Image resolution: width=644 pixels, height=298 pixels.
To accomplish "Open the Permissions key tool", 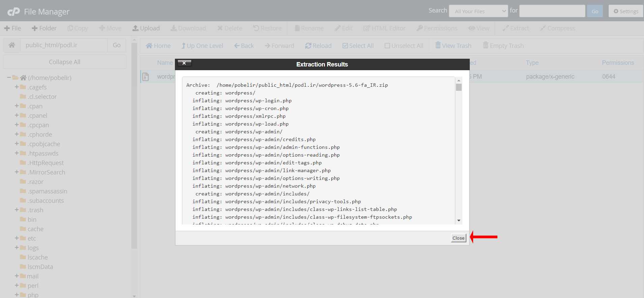I will point(437,28).
